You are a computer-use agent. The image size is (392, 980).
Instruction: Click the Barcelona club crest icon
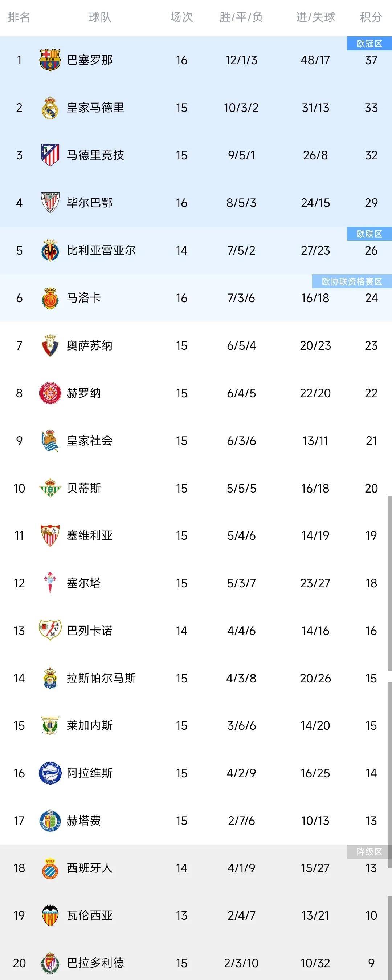[x=50, y=60]
